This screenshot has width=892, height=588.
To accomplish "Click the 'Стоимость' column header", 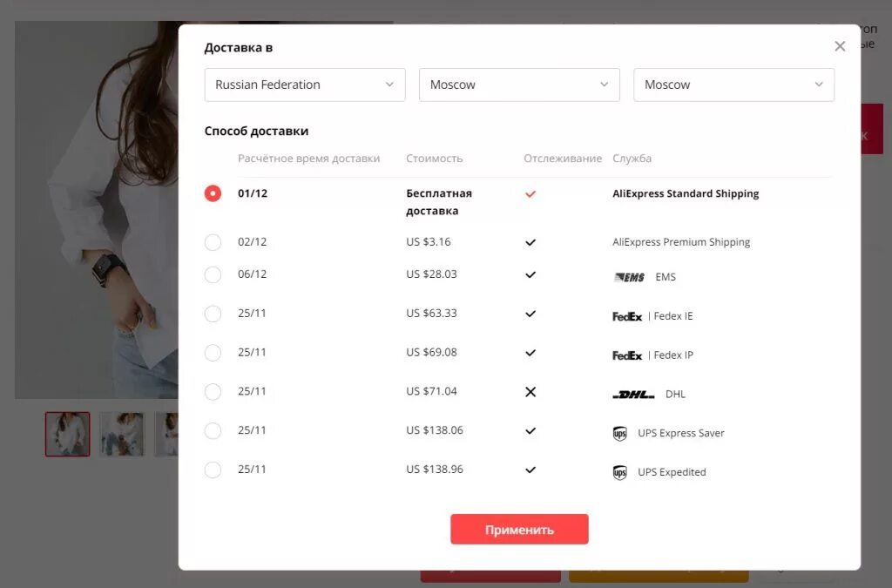I will (435, 159).
